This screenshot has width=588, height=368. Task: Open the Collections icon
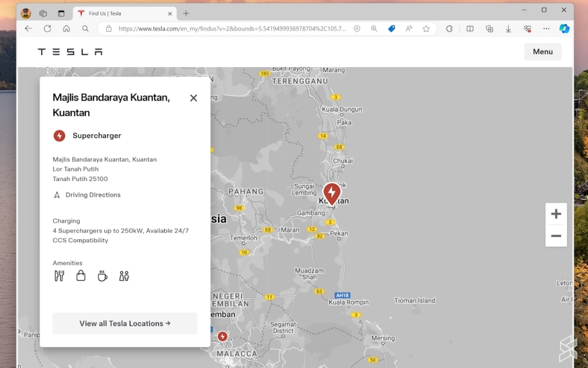tap(489, 28)
